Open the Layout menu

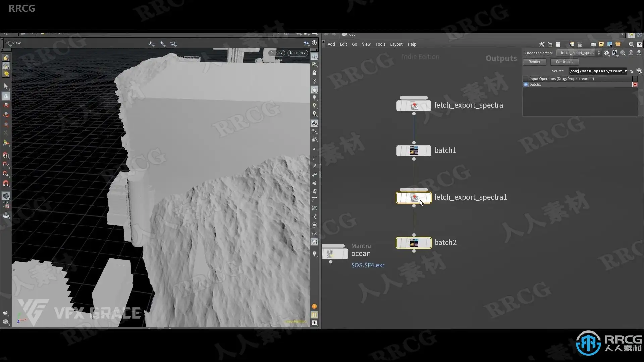(x=396, y=44)
